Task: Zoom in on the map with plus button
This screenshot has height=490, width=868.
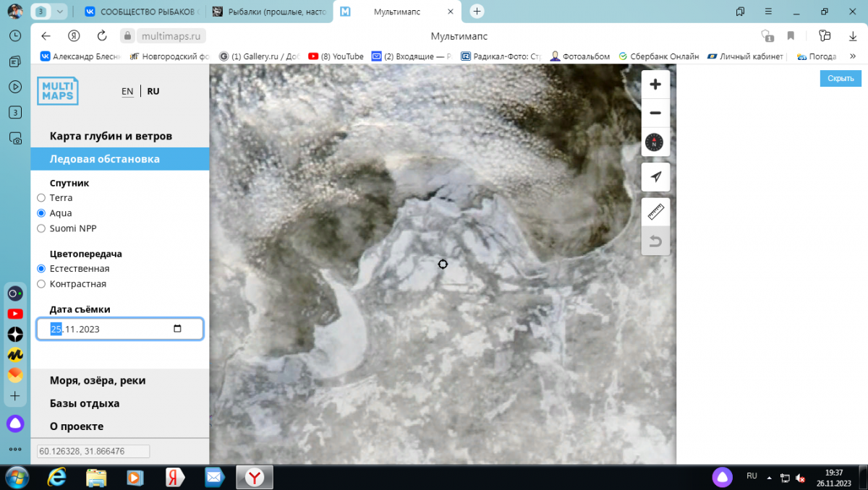Action: tap(655, 85)
